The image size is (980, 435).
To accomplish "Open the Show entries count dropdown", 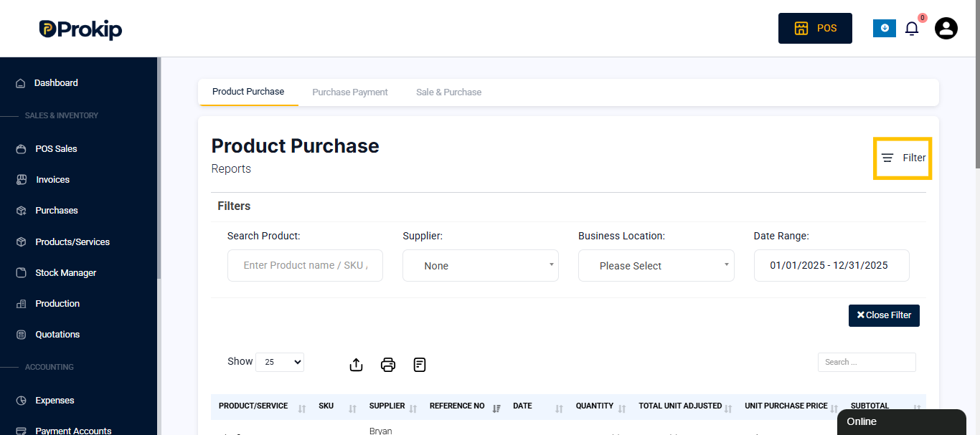I will [280, 362].
